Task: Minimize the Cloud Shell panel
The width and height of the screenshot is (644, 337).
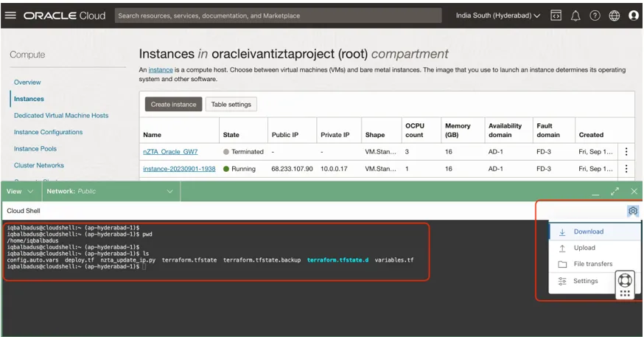Action: click(595, 193)
